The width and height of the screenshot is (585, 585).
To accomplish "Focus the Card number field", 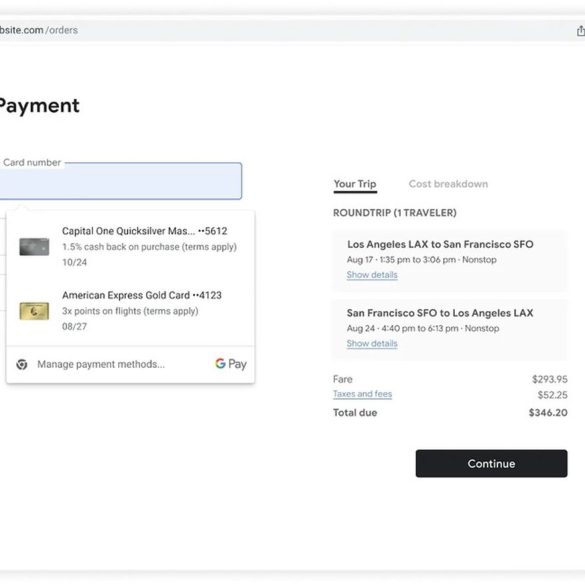I will click(x=121, y=181).
